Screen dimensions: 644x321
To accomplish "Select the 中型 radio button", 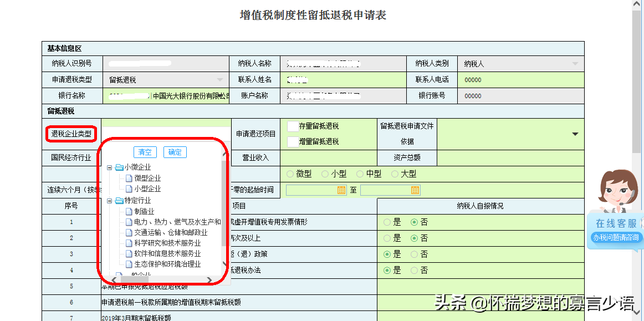I will click(360, 174).
